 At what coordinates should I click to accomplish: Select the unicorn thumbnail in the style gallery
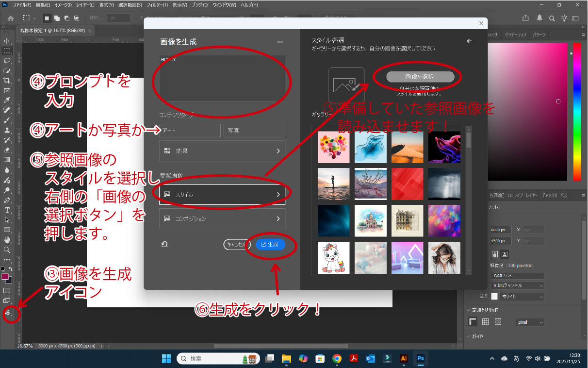point(334,257)
